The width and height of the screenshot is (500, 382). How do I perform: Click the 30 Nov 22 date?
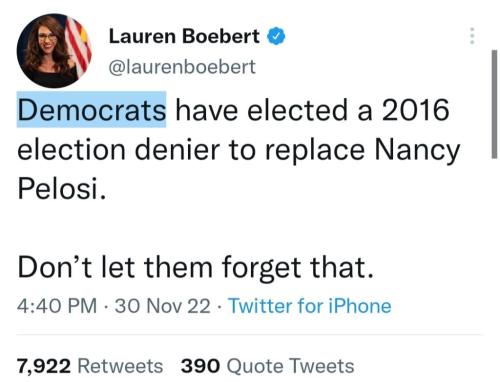point(163,306)
